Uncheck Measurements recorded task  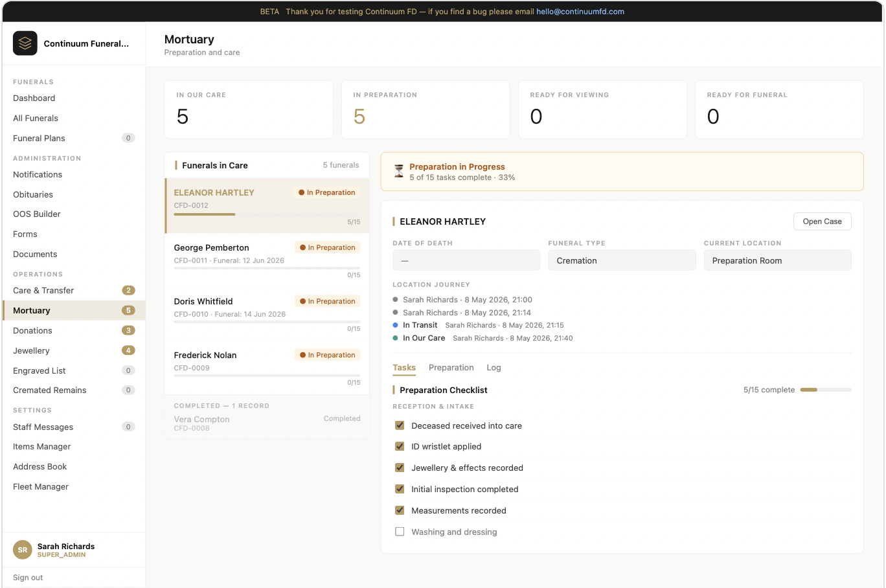400,510
